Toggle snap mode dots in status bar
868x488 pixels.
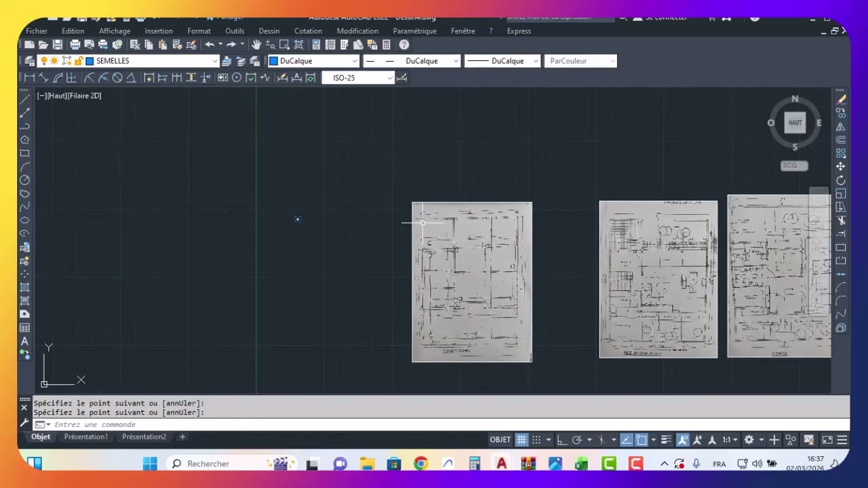[x=536, y=440]
